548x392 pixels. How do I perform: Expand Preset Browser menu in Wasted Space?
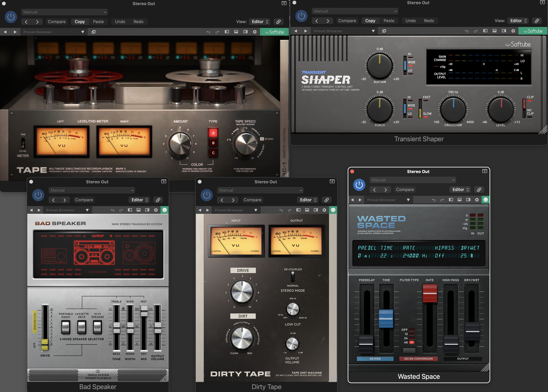click(x=408, y=200)
